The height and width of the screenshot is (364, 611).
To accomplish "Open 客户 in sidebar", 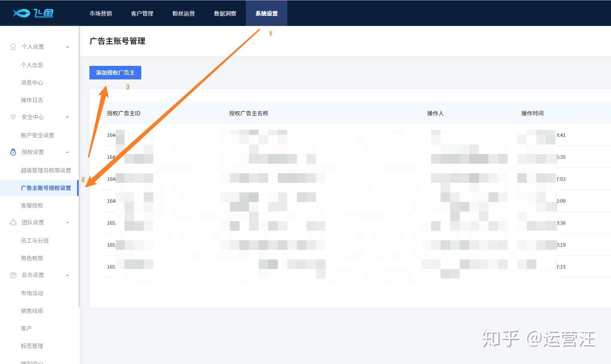I will (x=26, y=328).
